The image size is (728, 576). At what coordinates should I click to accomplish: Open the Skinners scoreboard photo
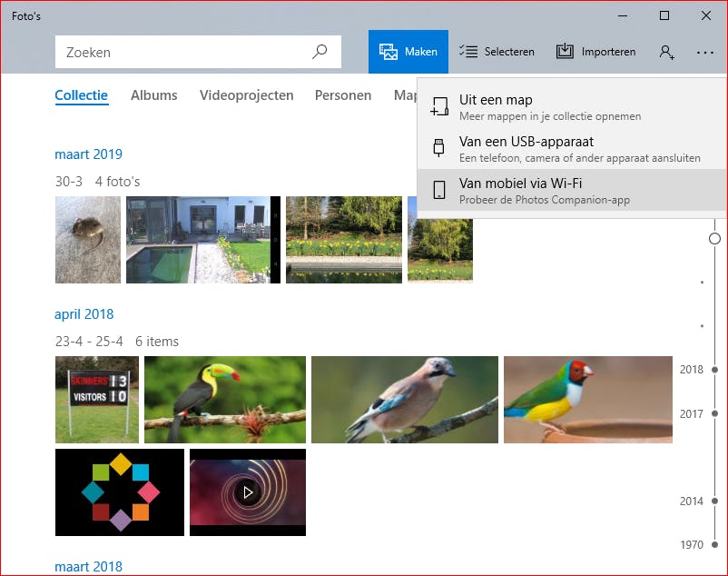pos(97,400)
